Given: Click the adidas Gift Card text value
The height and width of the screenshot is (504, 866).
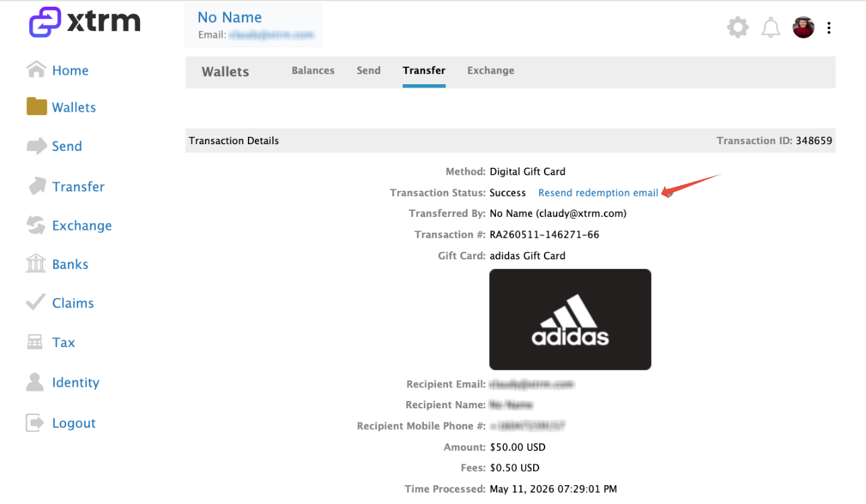Looking at the screenshot, I should (x=528, y=255).
